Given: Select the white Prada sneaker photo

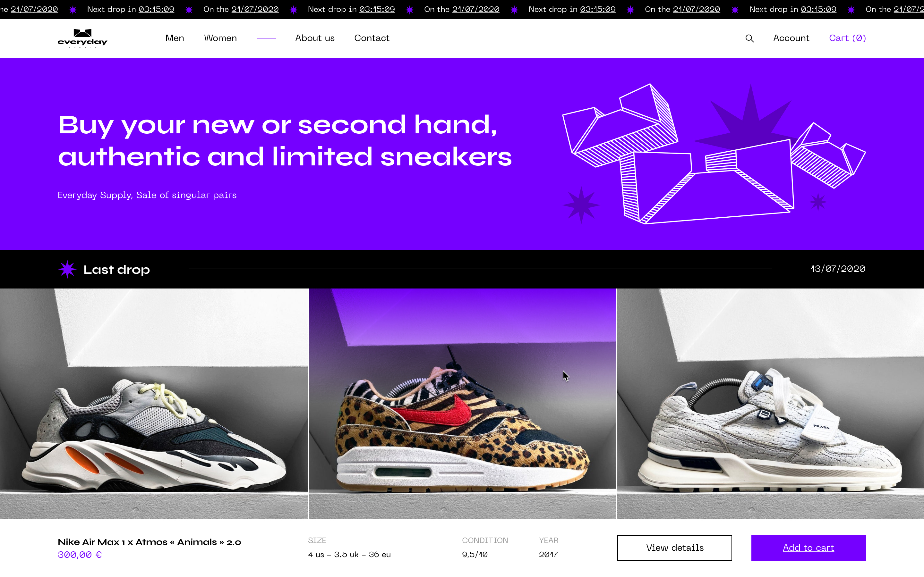Looking at the screenshot, I should (x=771, y=404).
